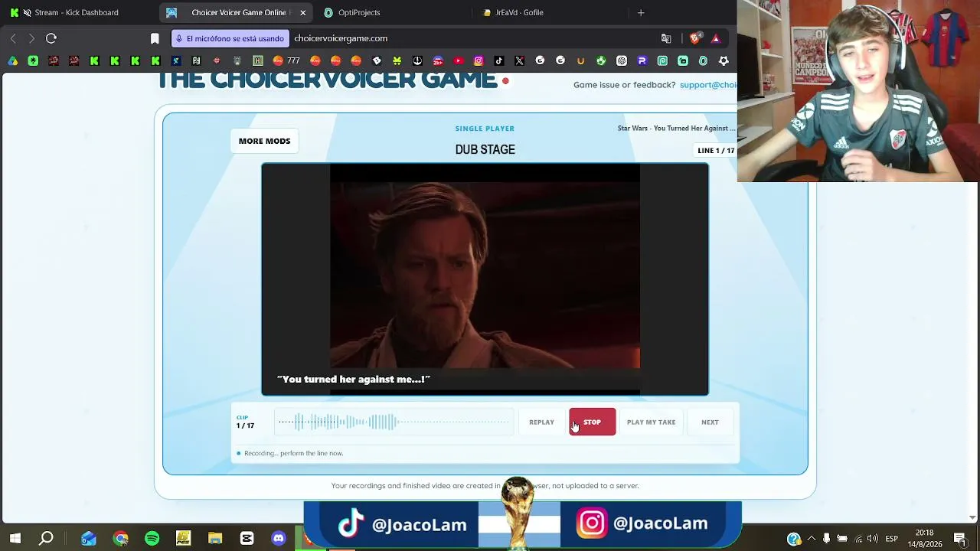Open the YouTube bookmark
The width and height of the screenshot is (980, 551).
point(458,60)
